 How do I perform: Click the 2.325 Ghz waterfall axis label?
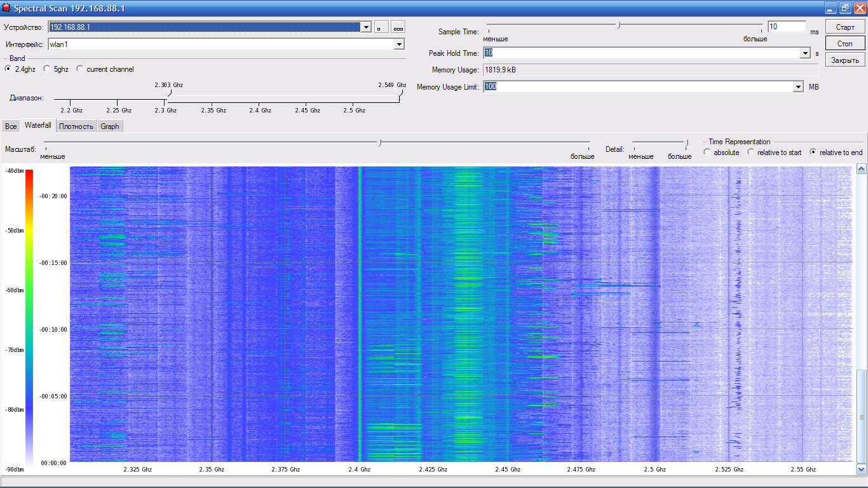click(x=138, y=470)
